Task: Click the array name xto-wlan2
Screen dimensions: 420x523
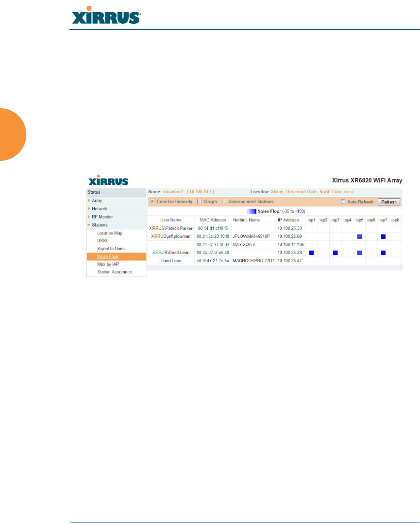Action: point(173,192)
